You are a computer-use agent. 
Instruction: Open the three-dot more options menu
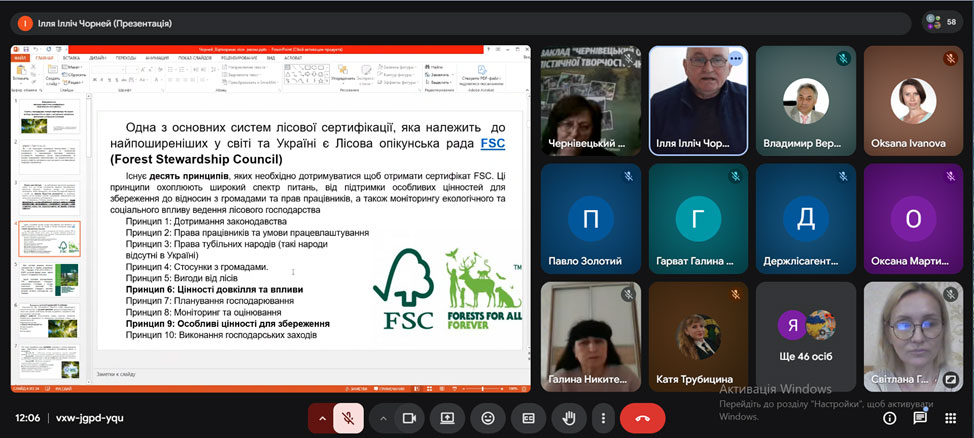[601, 418]
